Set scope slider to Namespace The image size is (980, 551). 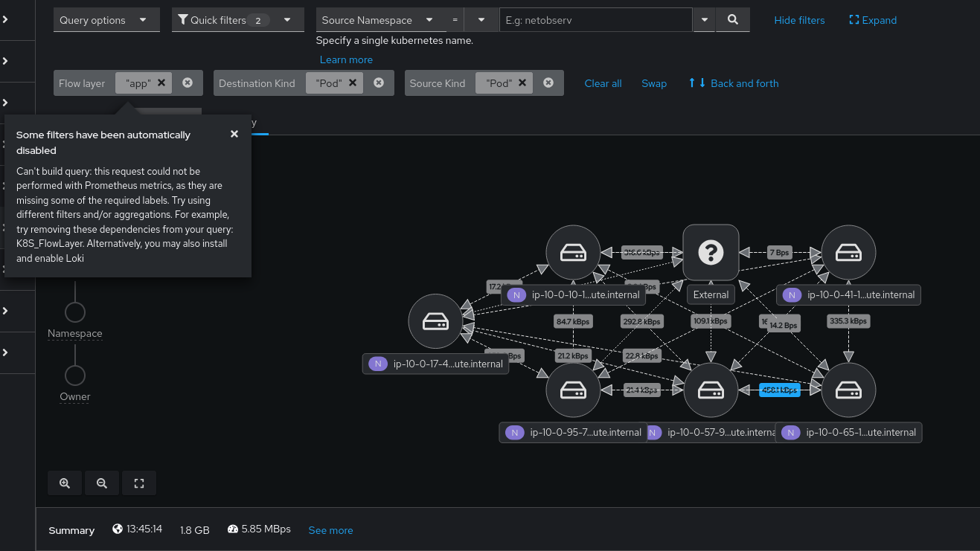click(x=75, y=312)
